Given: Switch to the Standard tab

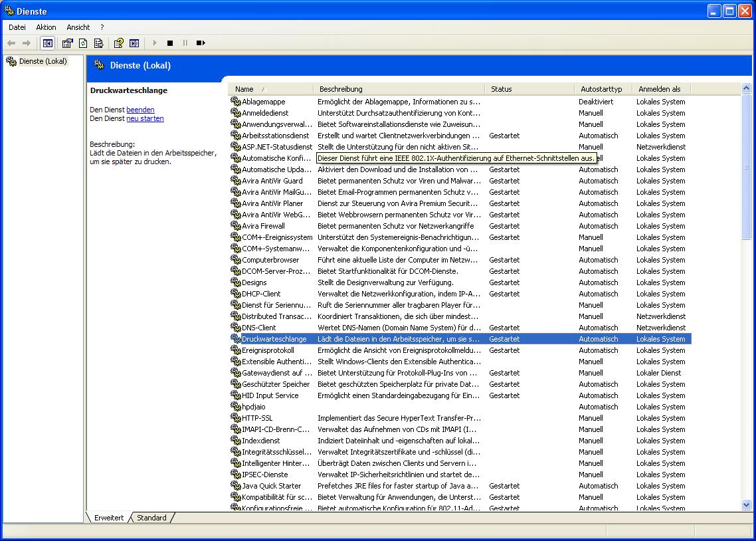Looking at the screenshot, I should (x=151, y=518).
